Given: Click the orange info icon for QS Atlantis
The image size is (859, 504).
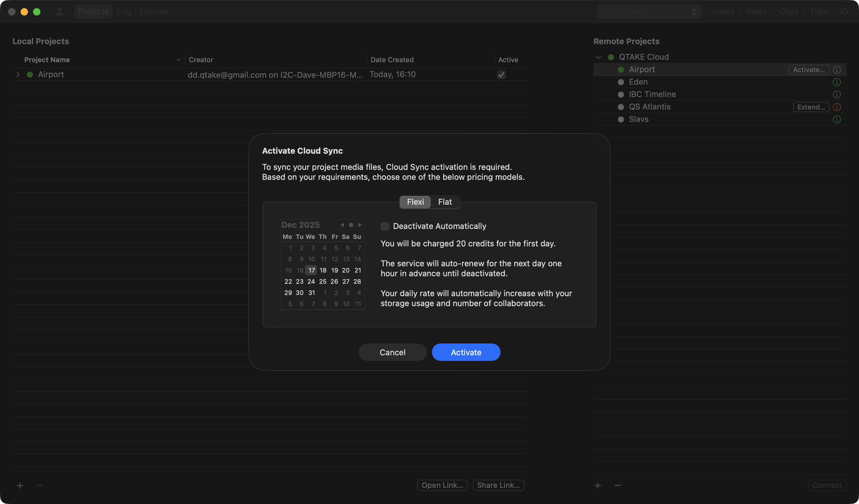Looking at the screenshot, I should (837, 107).
